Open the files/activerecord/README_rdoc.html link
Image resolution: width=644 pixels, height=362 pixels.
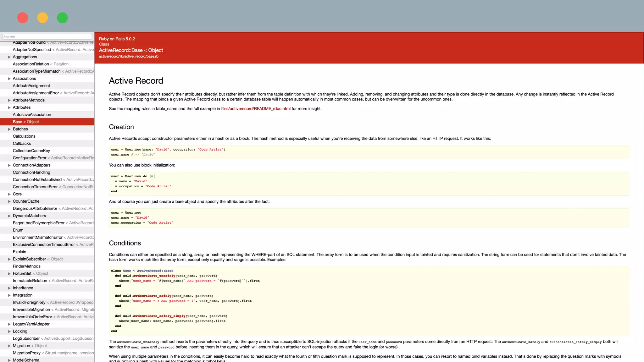click(256, 109)
